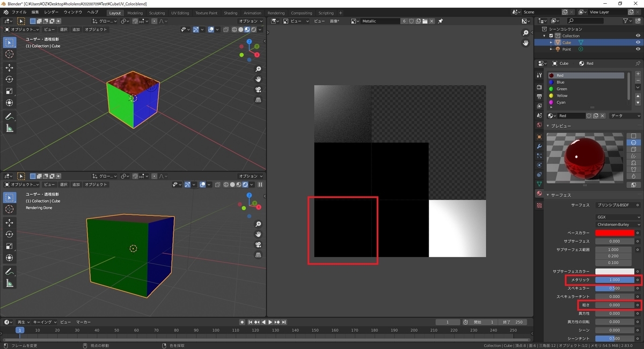
Task: Click pan hand icon in image editor
Action: 526,43
